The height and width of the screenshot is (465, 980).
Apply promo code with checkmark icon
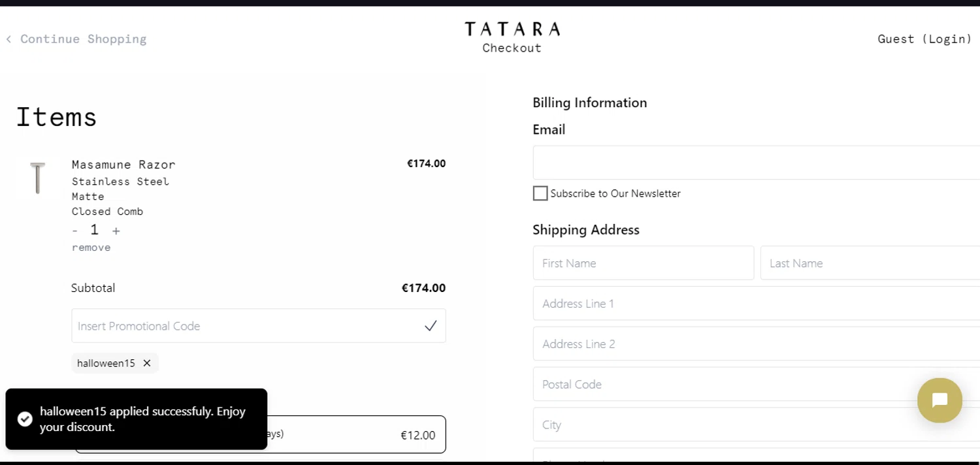(x=431, y=326)
